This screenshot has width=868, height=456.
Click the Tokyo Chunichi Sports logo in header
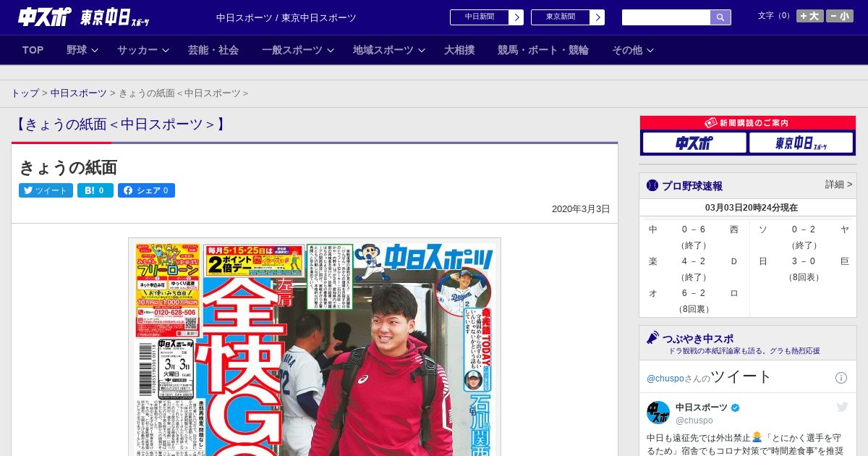(115, 17)
